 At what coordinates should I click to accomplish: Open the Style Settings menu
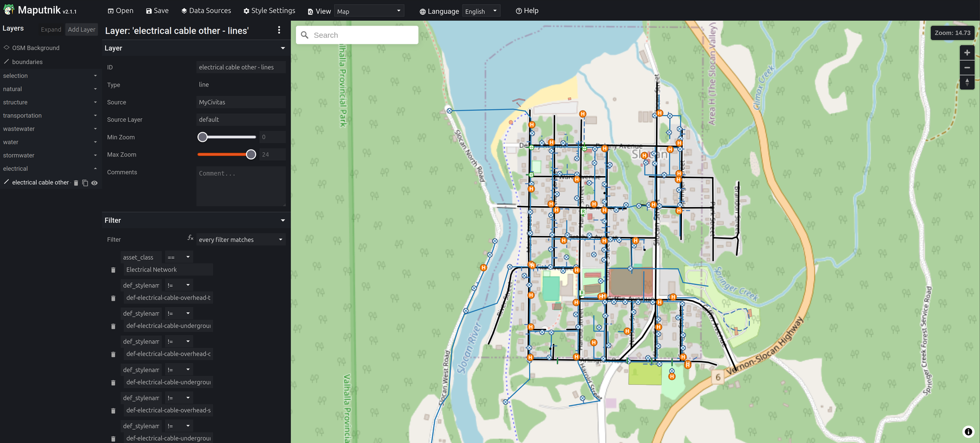pos(269,11)
